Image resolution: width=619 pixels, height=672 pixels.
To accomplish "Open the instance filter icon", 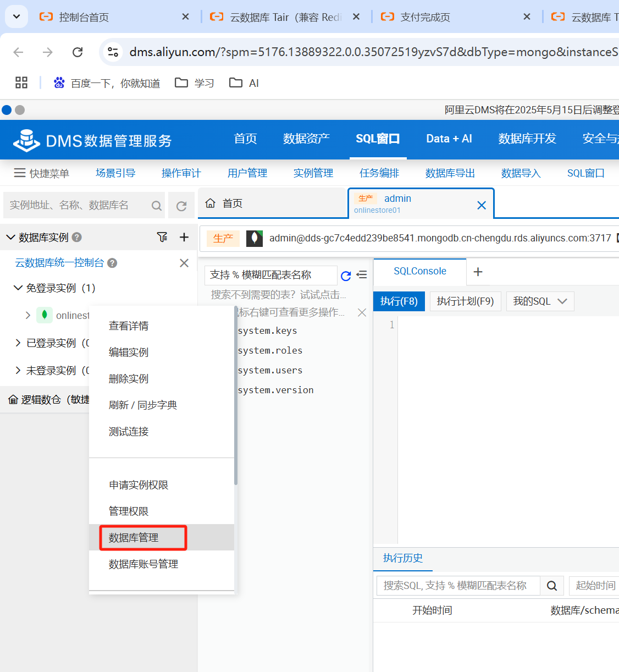I will tap(162, 237).
